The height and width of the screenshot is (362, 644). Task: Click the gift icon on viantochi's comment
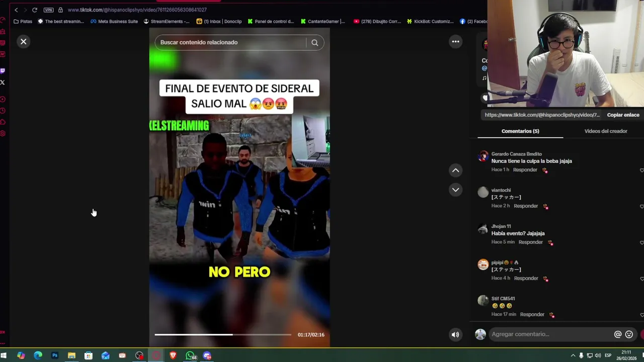click(545, 207)
